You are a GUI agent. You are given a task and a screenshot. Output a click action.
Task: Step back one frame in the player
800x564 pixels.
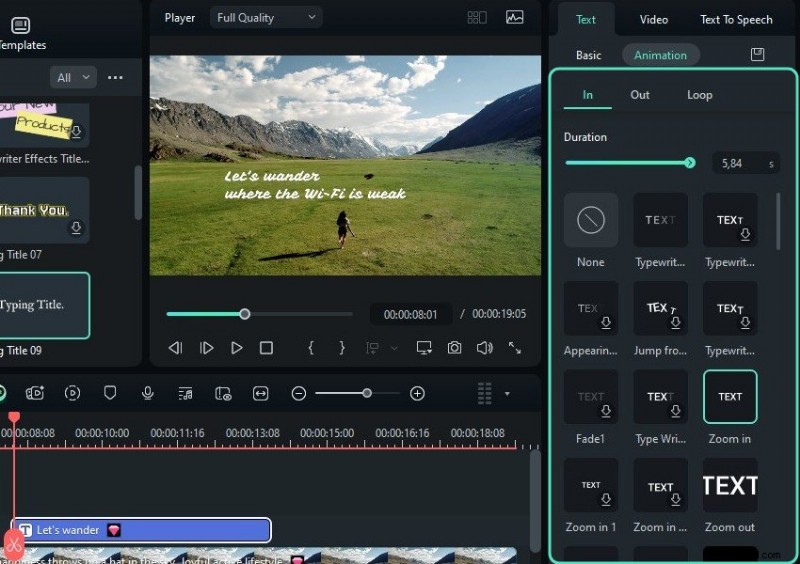click(x=175, y=348)
